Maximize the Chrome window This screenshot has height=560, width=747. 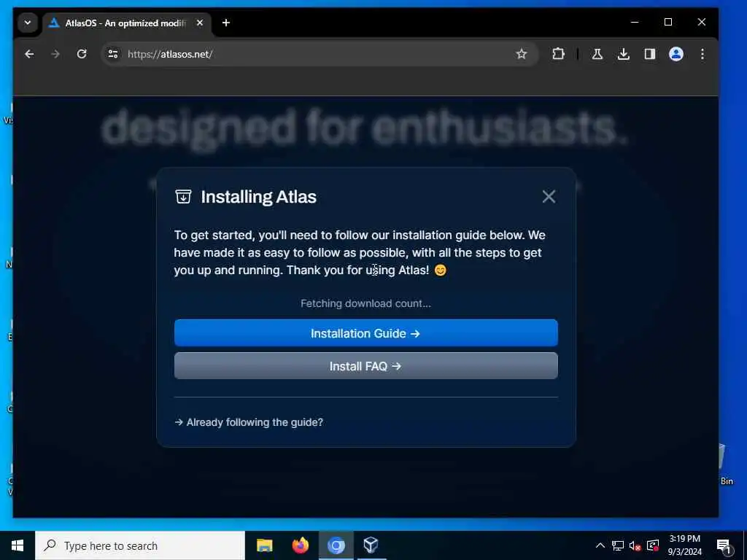tap(668, 23)
